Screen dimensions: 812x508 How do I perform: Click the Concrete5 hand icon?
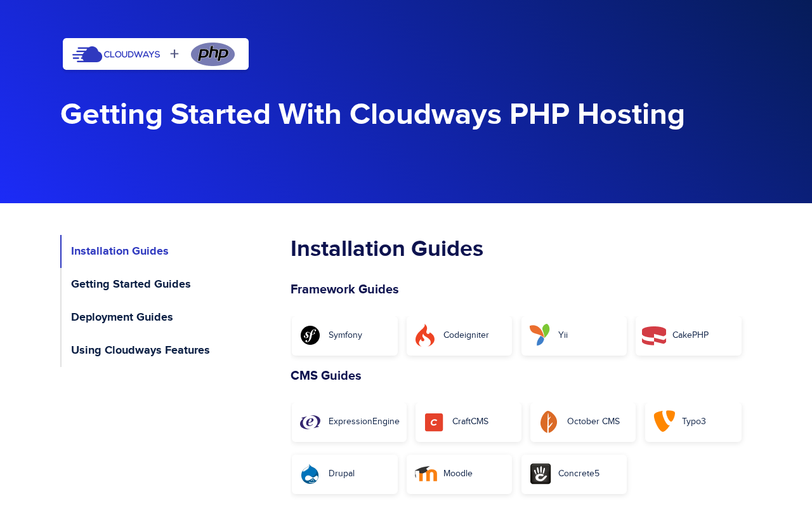pyautogui.click(x=540, y=474)
